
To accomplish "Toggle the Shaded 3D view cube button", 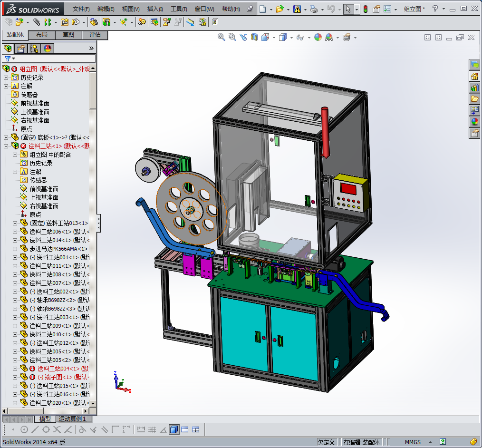I will (174, 429).
